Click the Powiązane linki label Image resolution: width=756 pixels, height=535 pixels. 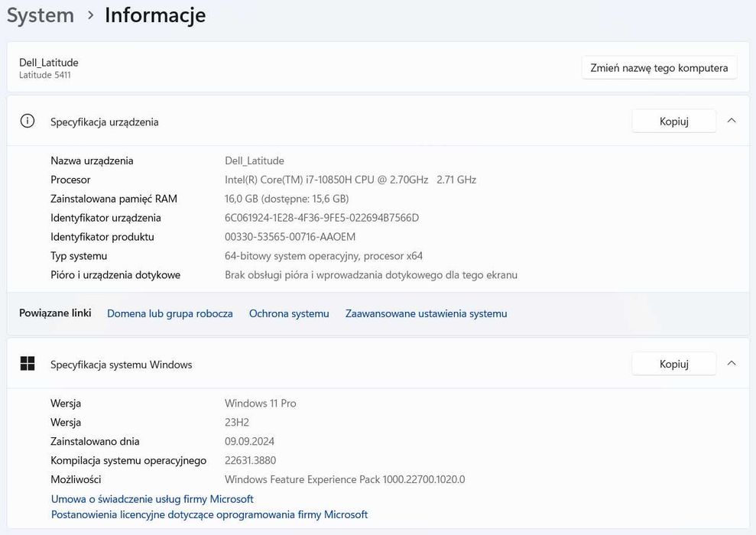55,313
